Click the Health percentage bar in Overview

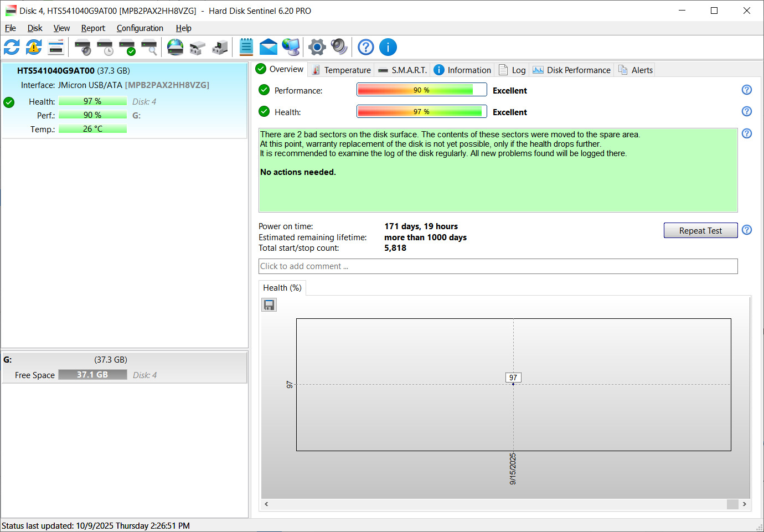(x=421, y=112)
